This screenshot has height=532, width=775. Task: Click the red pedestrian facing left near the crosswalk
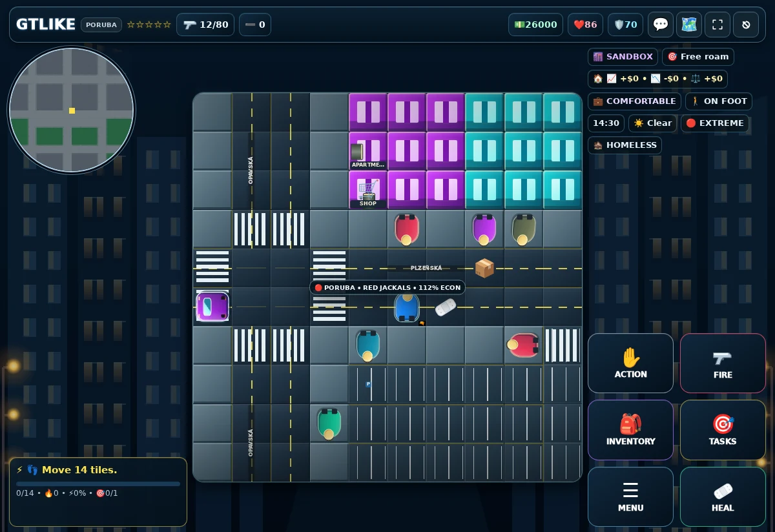click(x=524, y=345)
